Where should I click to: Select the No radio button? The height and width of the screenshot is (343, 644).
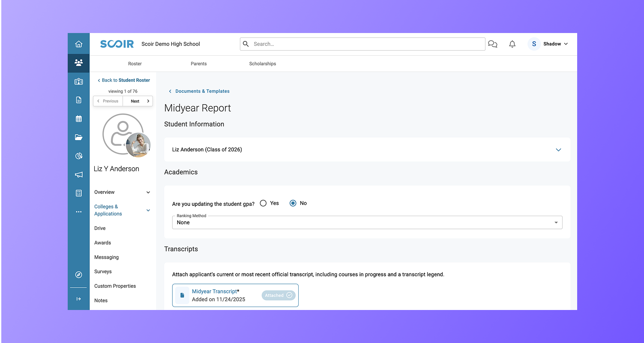tap(292, 203)
